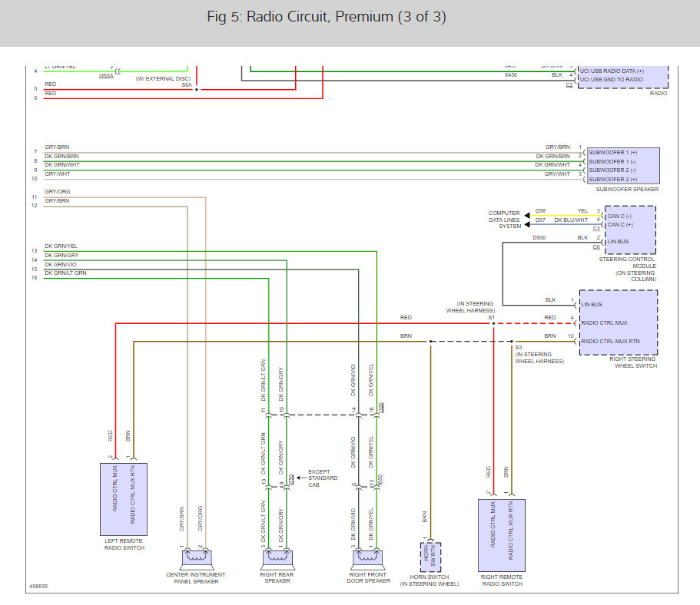Click the right front door speaker symbol
Image resolution: width=700 pixels, height=605 pixels.
367,559
